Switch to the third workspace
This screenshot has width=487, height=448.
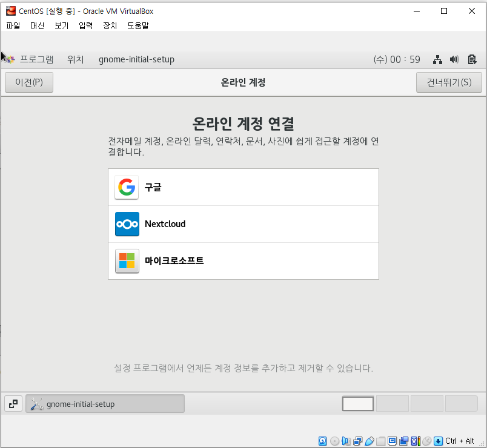pos(427,404)
